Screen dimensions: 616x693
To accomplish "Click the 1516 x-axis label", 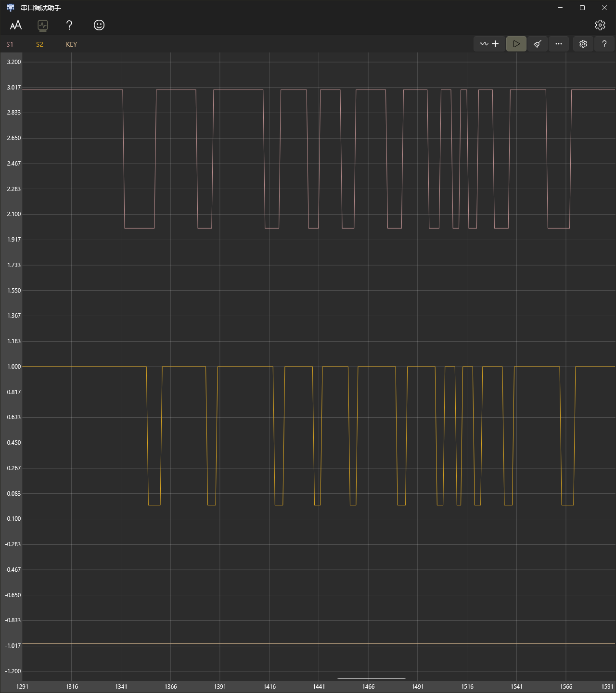I will (467, 687).
